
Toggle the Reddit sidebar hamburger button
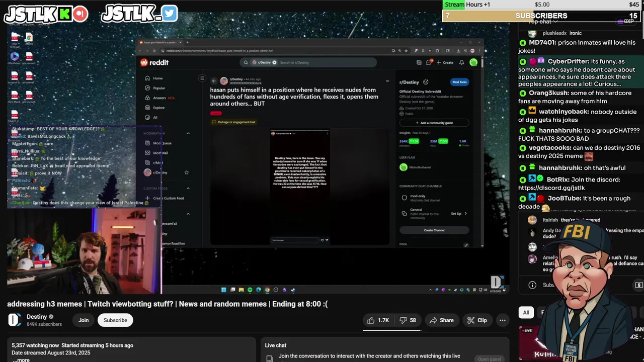(x=202, y=78)
